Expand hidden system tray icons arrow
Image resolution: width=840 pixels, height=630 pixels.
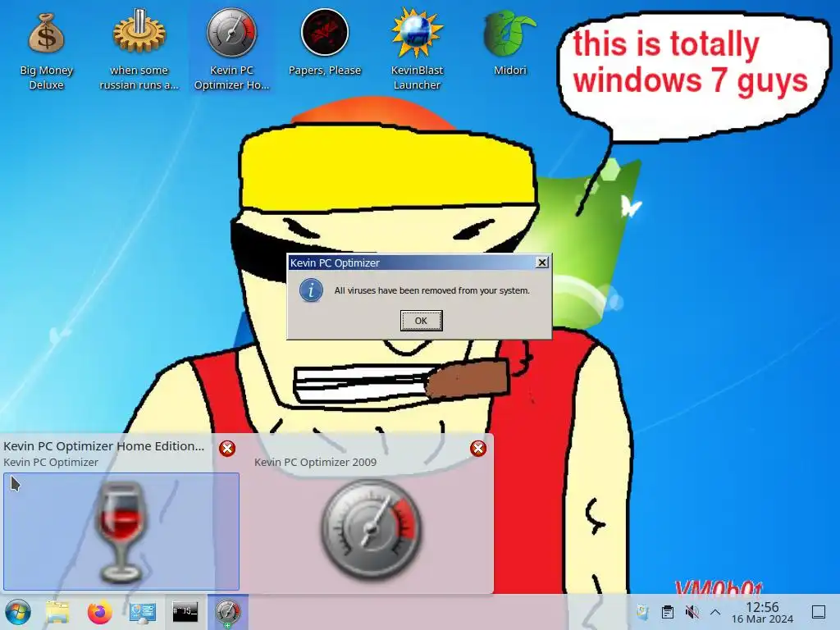pyautogui.click(x=715, y=612)
